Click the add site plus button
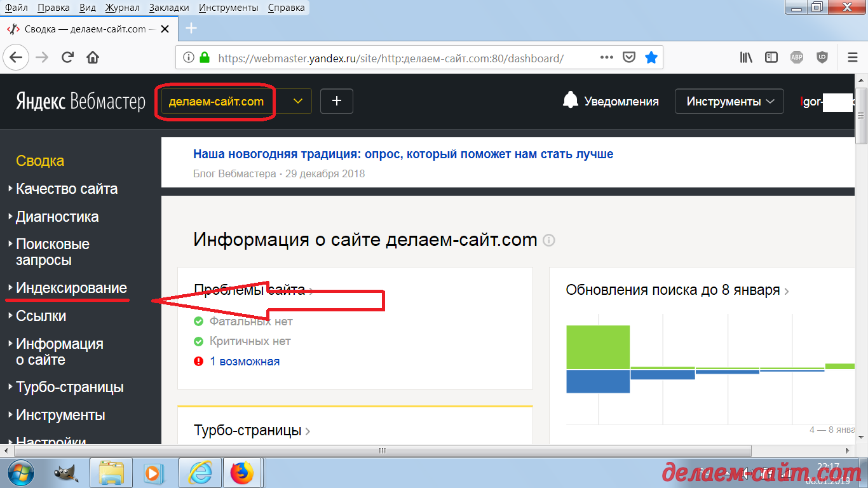The image size is (868, 488). pos(337,101)
